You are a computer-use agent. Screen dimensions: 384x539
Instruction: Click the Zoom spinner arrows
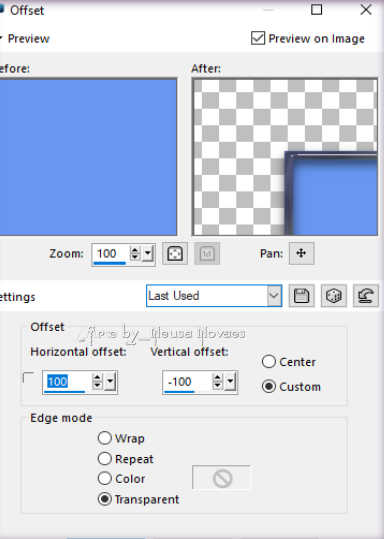135,254
